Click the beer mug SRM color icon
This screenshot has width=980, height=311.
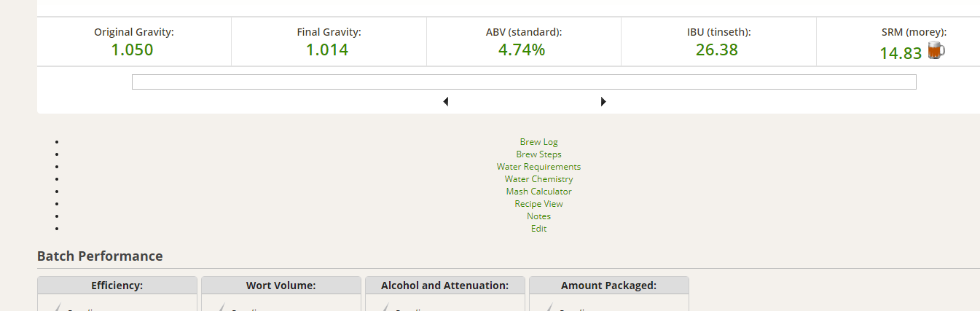tap(936, 51)
